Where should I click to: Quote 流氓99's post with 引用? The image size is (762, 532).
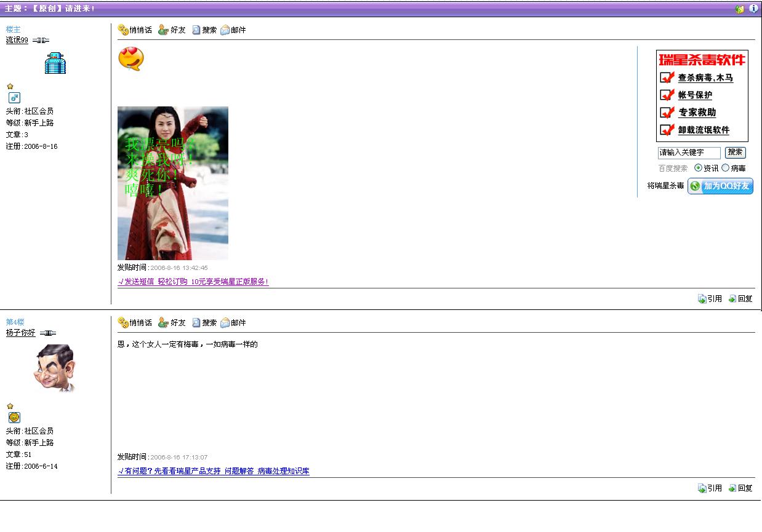(710, 299)
